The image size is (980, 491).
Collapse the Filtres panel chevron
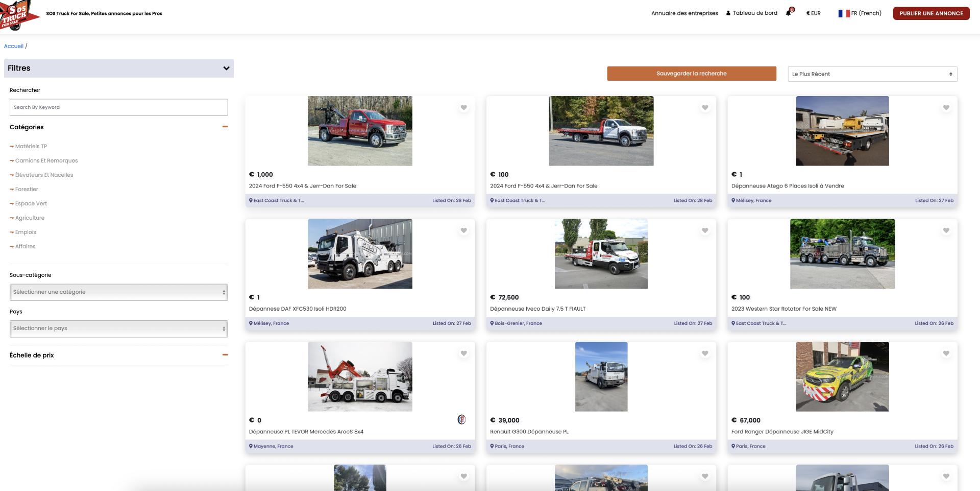226,68
